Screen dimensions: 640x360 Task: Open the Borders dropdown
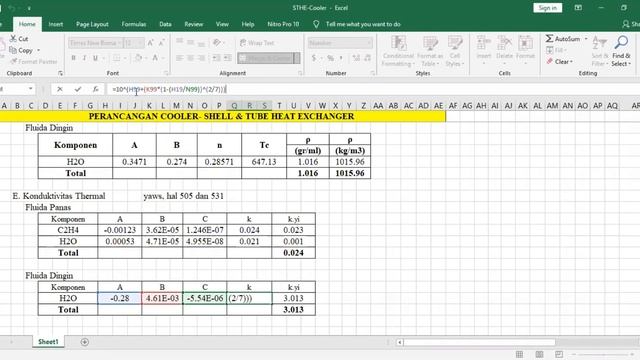[125, 58]
